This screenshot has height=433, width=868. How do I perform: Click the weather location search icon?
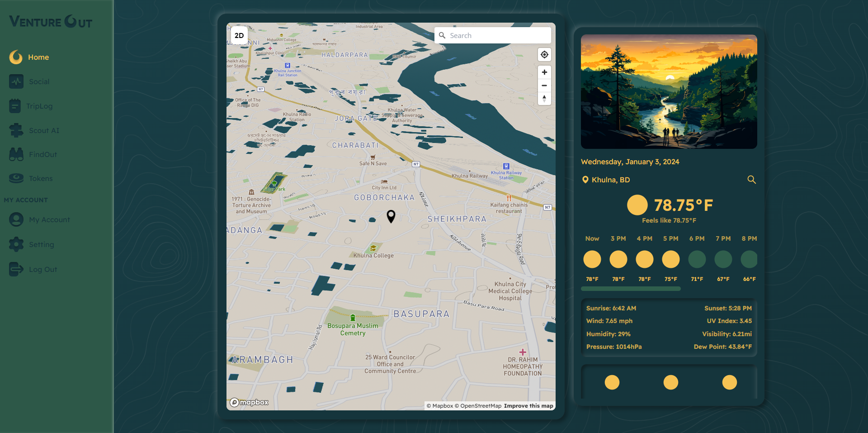[751, 180]
